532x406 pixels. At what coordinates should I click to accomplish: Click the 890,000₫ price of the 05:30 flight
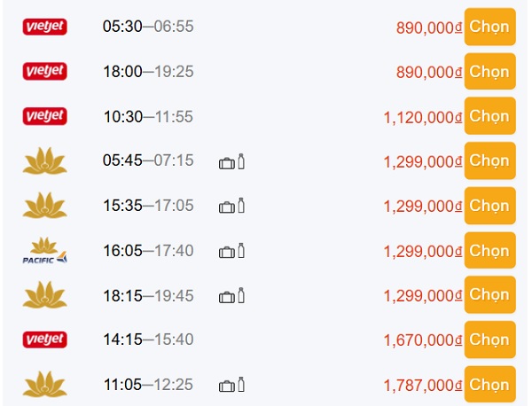(429, 27)
